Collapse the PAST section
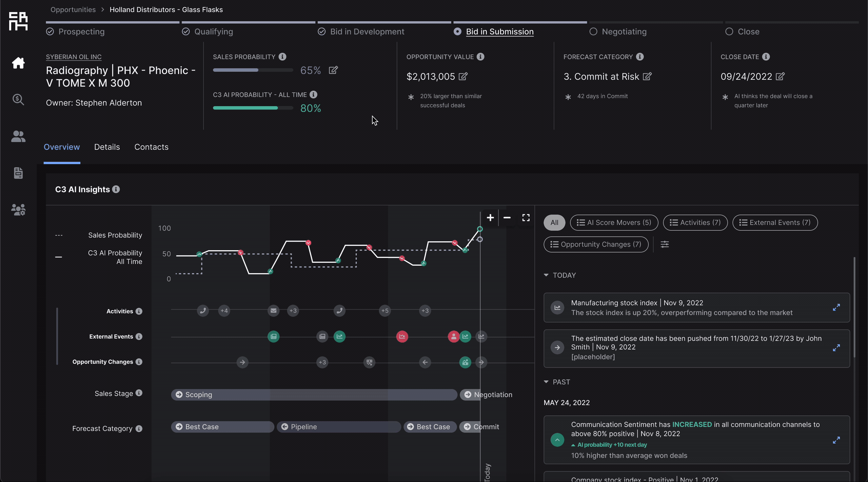 tap(546, 382)
